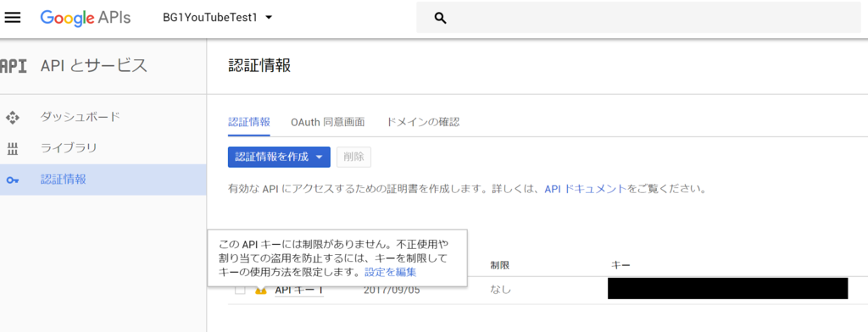Switch to the ドメインの確認 tab
The image size is (868, 332).
pyautogui.click(x=423, y=122)
